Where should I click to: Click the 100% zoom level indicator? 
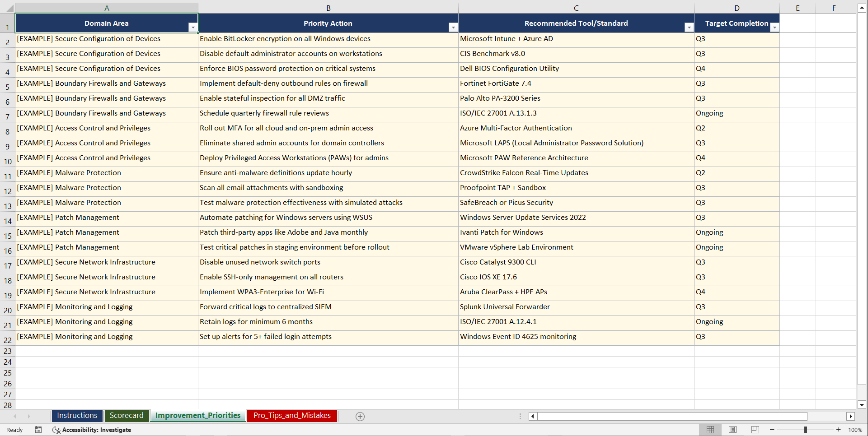[855, 430]
